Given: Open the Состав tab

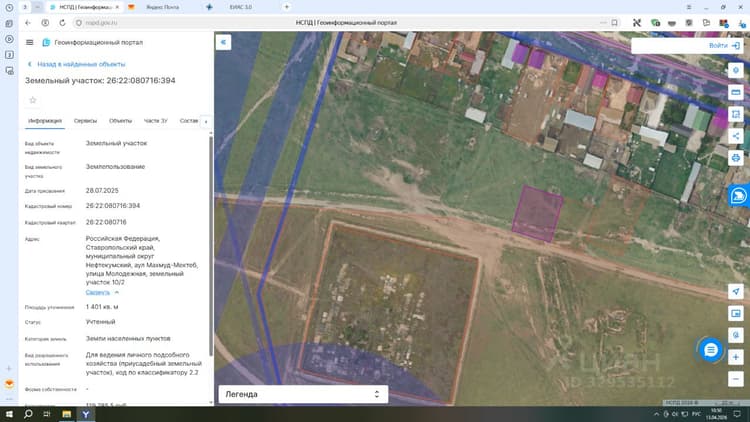Looking at the screenshot, I should pos(188,121).
